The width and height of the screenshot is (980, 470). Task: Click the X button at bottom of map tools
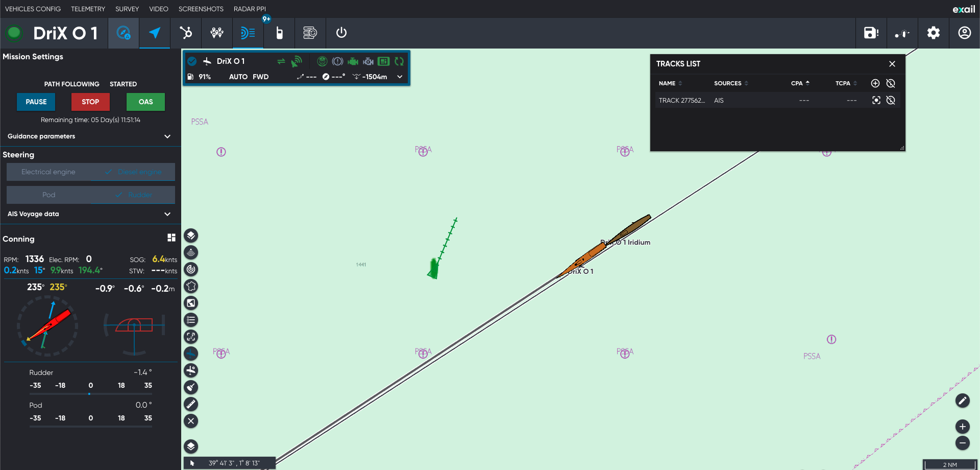(191, 421)
